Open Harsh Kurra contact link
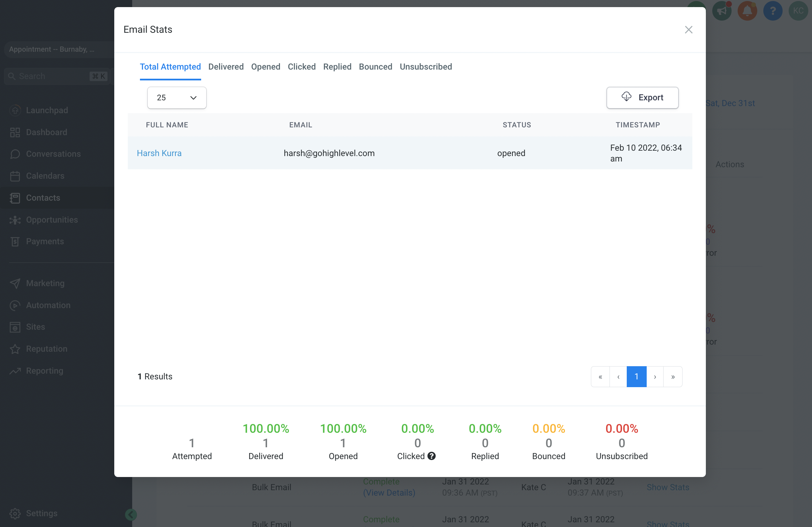Viewport: 812px width, 527px height. pos(159,153)
